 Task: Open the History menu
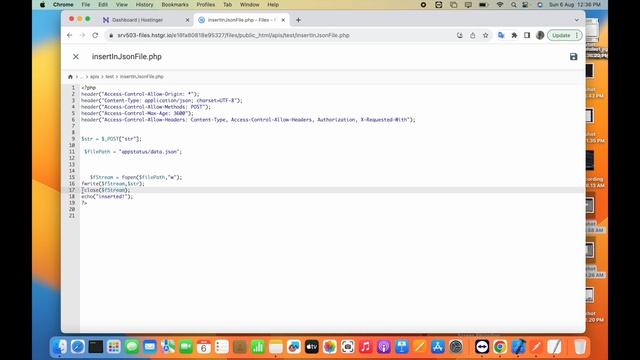click(x=144, y=4)
